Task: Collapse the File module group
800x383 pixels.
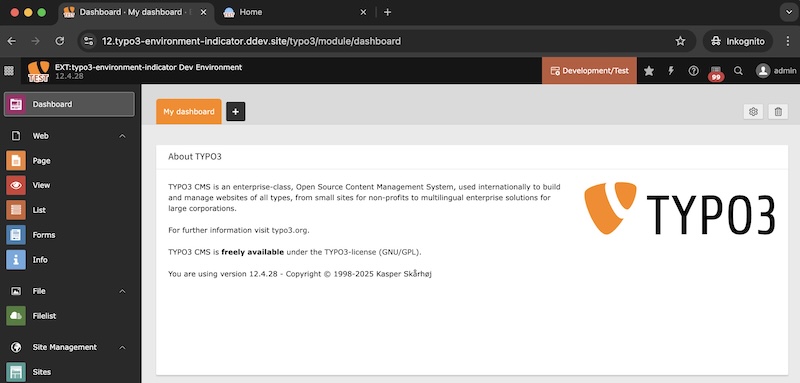Action: [x=122, y=291]
